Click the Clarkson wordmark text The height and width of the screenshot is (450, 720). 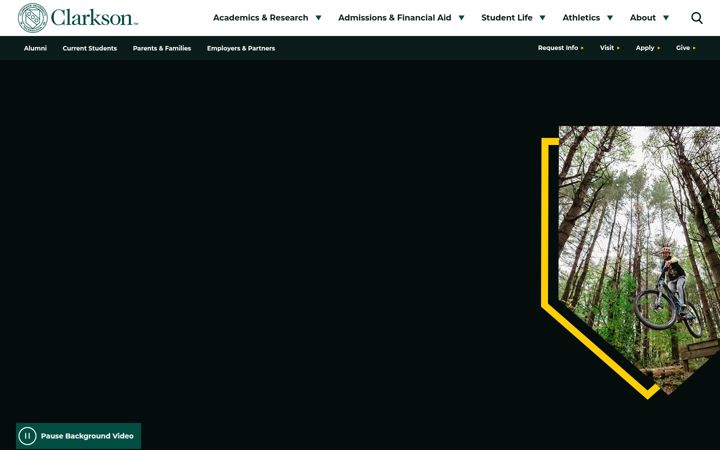[x=94, y=18]
